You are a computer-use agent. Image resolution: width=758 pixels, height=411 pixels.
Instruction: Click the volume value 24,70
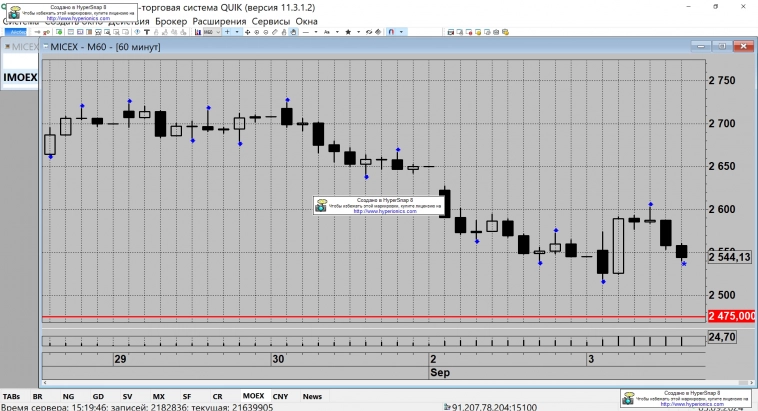pos(722,337)
